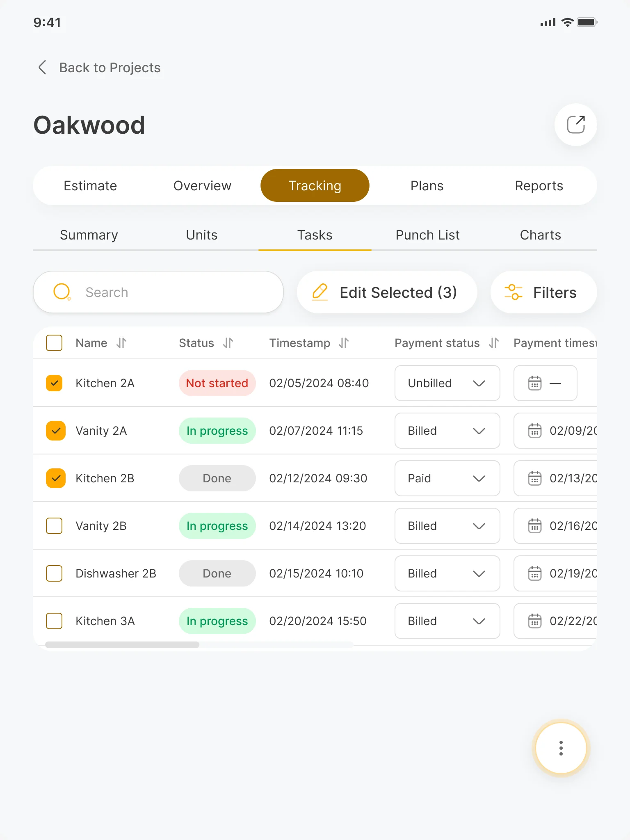This screenshot has width=630, height=840.
Task: Open Billed payment dropdown for Kitchen 3A
Action: tap(447, 621)
